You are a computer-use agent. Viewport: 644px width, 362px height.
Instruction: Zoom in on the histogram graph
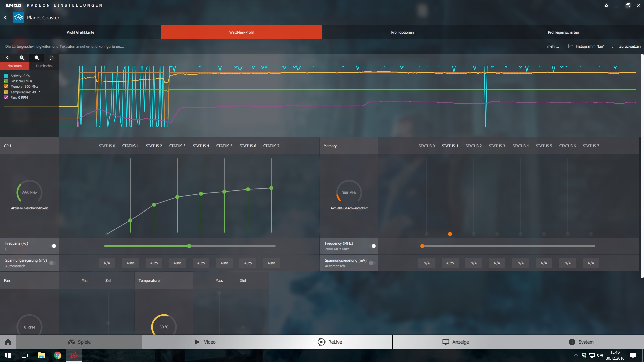coord(22,58)
